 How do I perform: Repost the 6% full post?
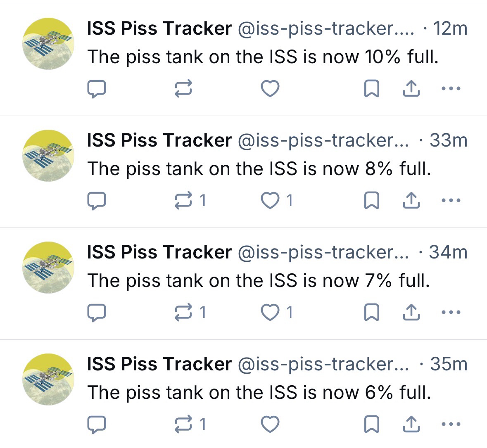184,424
